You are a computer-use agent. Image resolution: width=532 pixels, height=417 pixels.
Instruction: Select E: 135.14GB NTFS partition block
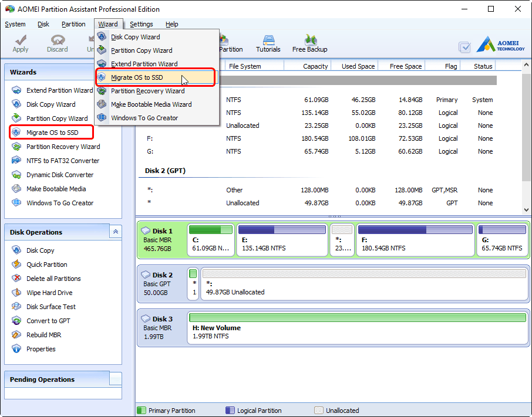point(282,240)
